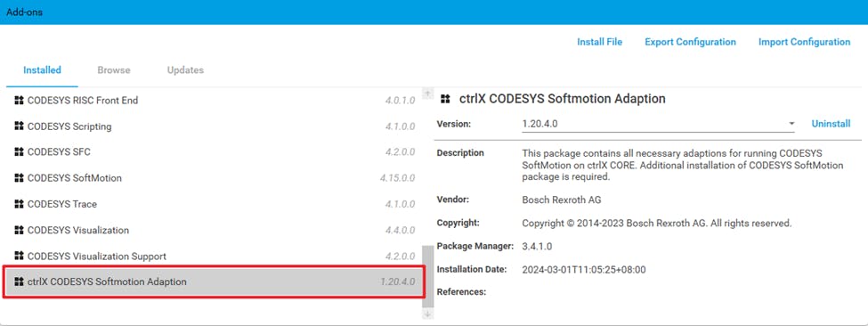This screenshot has height=326, width=868.
Task: Click the list scrollbar up arrow
Action: 427,94
